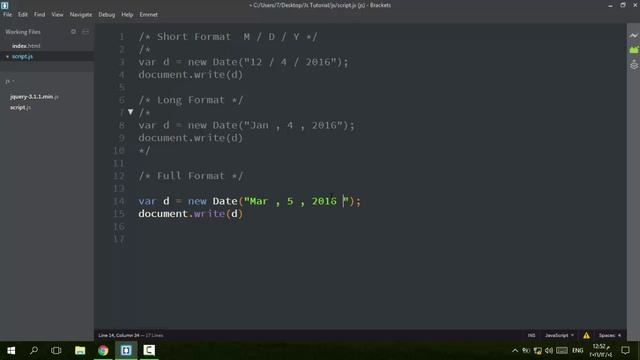Click the ENG input language indicator

pos(578,350)
